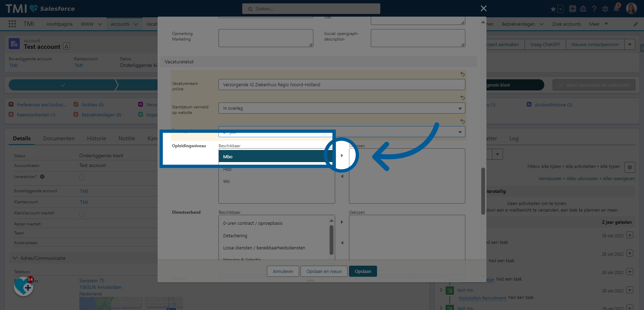The height and width of the screenshot is (310, 644).
Task: Open the Accounts tab dropdown chevron
Action: tap(136, 24)
